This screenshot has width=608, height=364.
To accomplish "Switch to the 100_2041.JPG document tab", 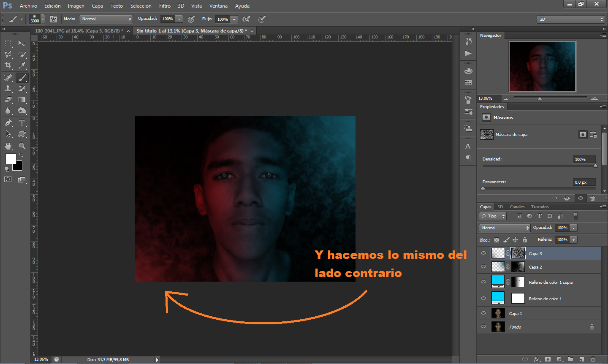I will 79,31.
